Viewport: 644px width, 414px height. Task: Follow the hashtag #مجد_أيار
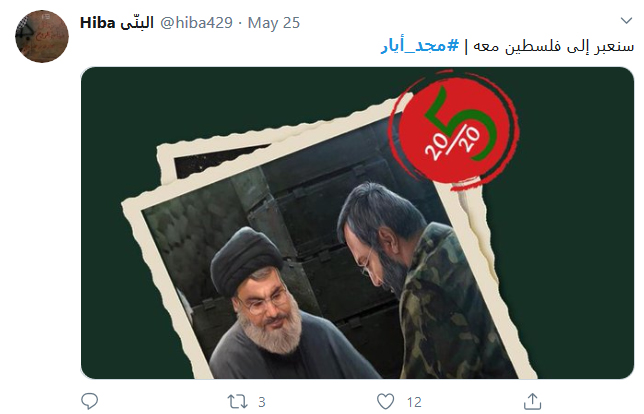[x=420, y=46]
